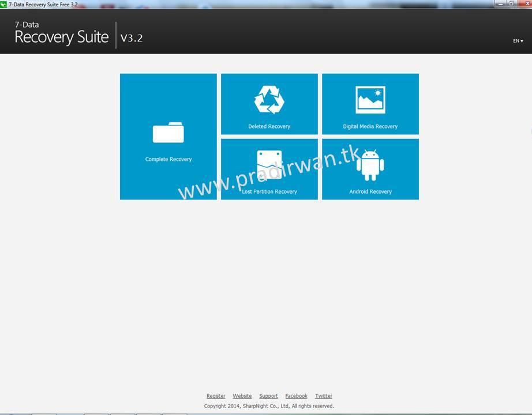Click the Deleted Recovery recycle icon
532x415 pixels.
269,99
